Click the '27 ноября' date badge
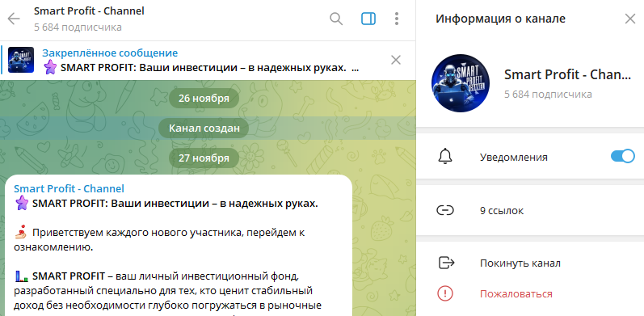This screenshot has width=644, height=316. (x=204, y=158)
